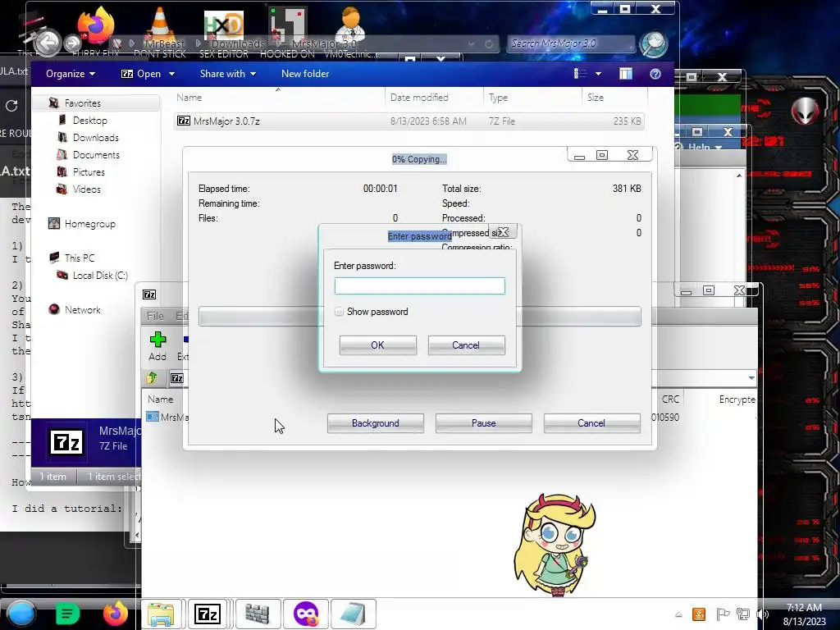Click the network tray icon
Image resolution: width=840 pixels, height=630 pixels.
743,614
